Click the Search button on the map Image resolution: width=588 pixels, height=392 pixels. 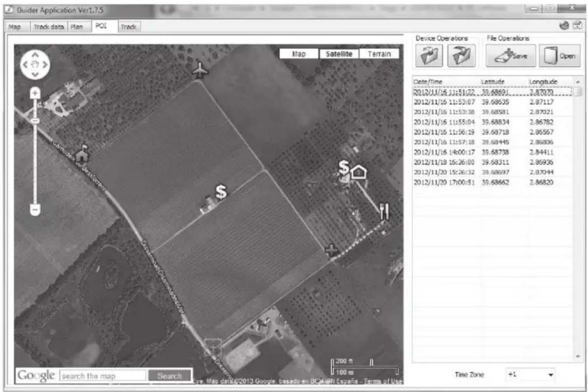click(x=170, y=376)
